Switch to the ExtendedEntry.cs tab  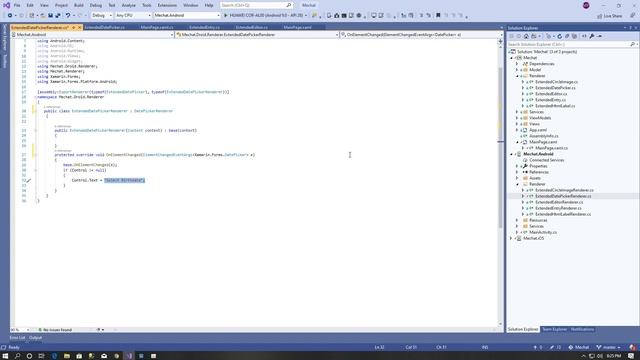pos(204,27)
